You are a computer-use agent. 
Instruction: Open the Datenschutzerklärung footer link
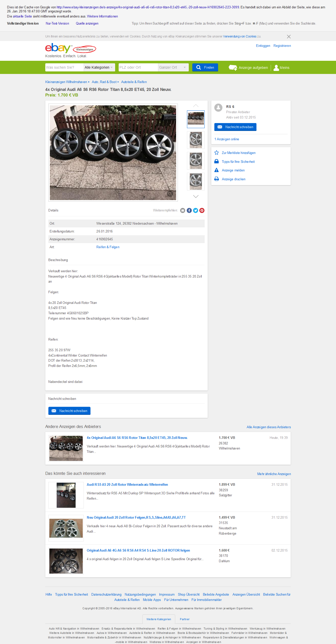click(x=106, y=595)
